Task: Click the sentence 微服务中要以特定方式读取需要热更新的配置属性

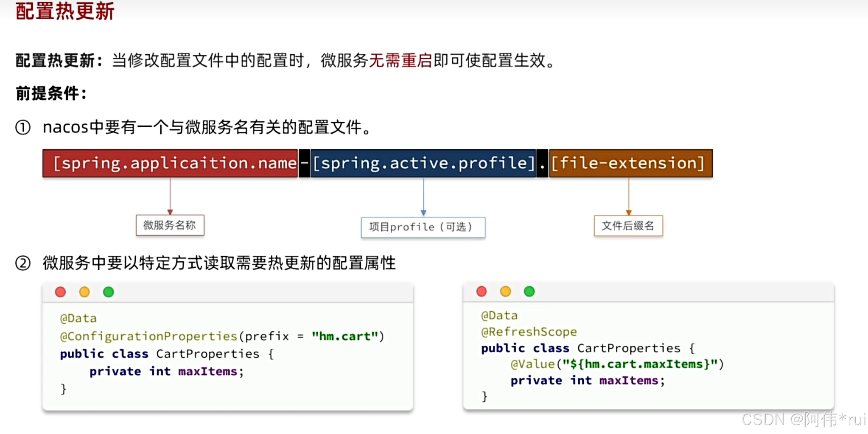Action: (x=219, y=263)
